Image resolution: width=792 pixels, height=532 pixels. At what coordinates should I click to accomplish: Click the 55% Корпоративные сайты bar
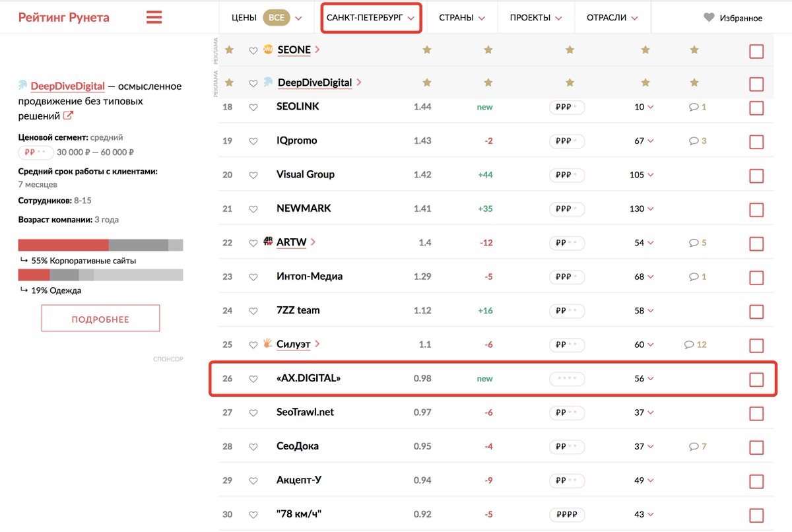[x=100, y=246]
